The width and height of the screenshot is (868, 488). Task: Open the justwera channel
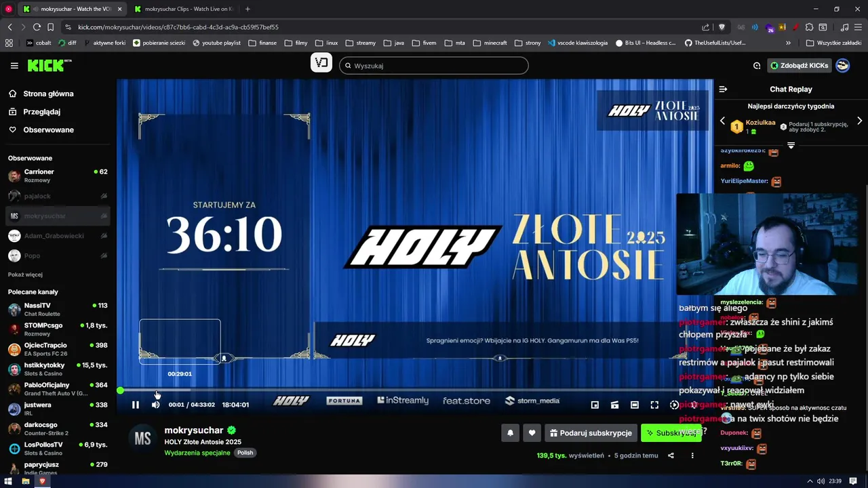58,409
